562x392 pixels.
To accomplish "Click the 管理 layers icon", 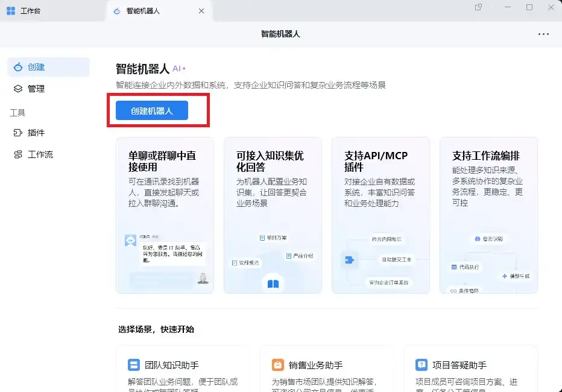I will tap(18, 89).
